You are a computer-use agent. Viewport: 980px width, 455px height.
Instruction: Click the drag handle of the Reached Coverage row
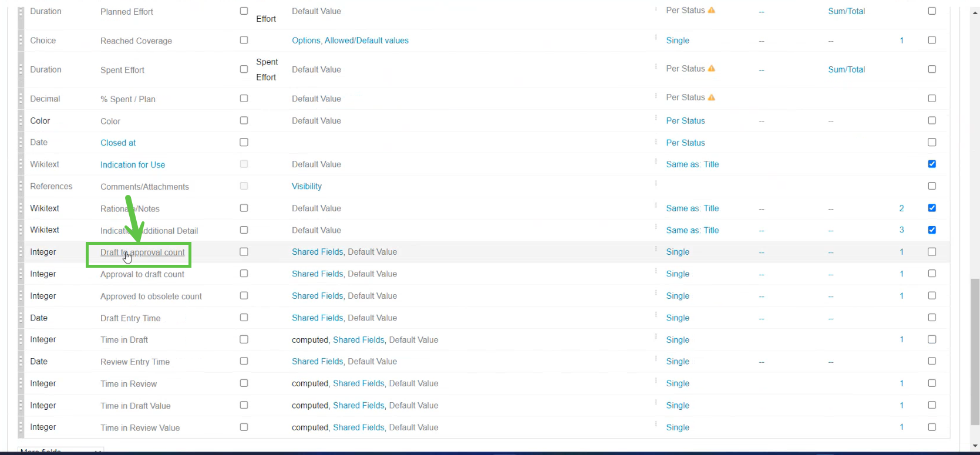coord(21,41)
